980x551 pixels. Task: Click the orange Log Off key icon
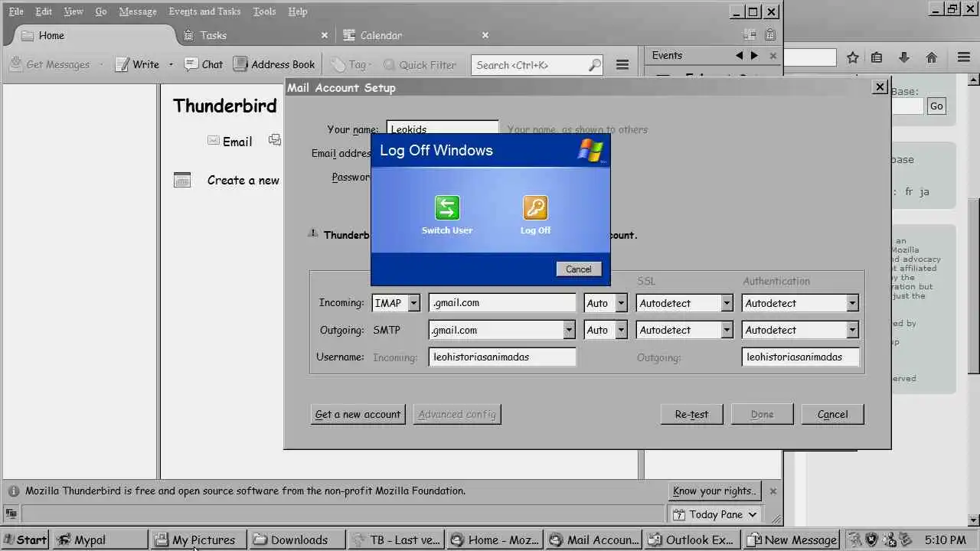click(535, 207)
